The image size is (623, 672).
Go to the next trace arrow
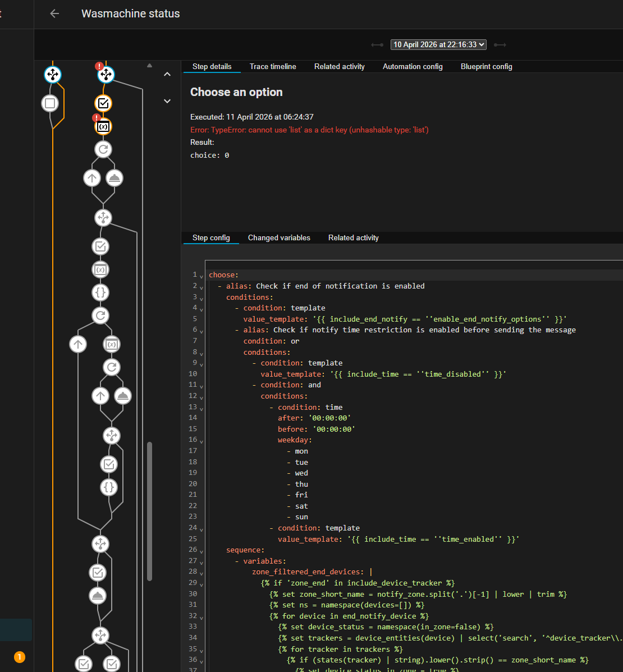pyautogui.click(x=500, y=45)
